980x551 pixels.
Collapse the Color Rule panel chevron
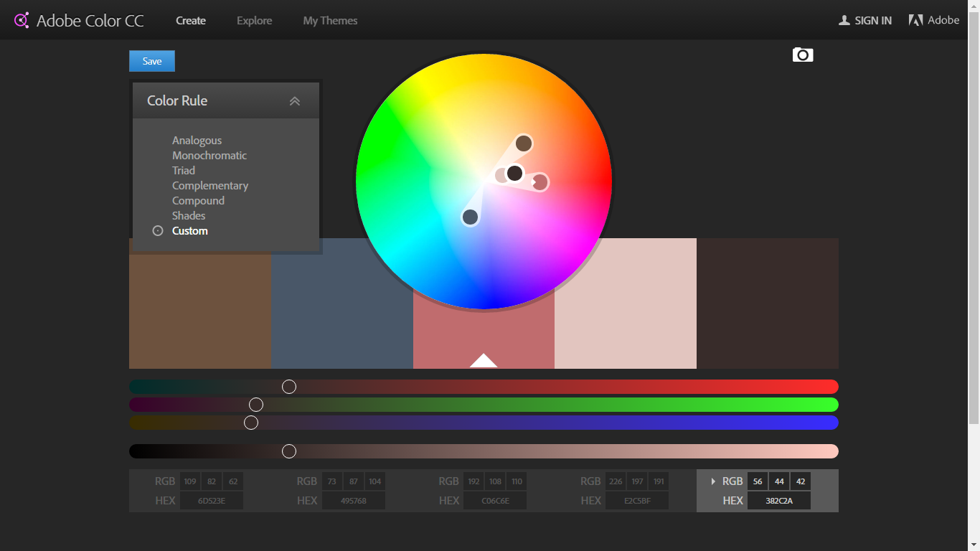(294, 101)
